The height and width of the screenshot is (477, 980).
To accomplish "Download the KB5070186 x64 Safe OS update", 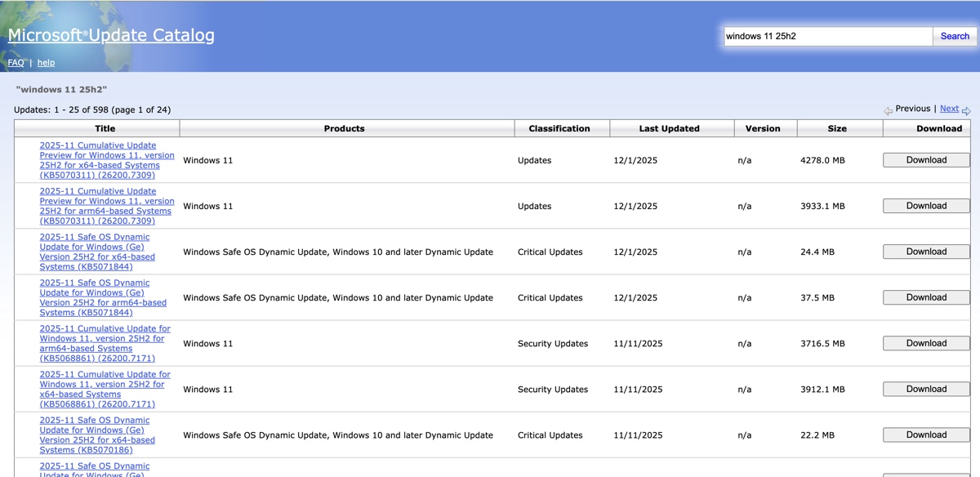I will point(925,434).
